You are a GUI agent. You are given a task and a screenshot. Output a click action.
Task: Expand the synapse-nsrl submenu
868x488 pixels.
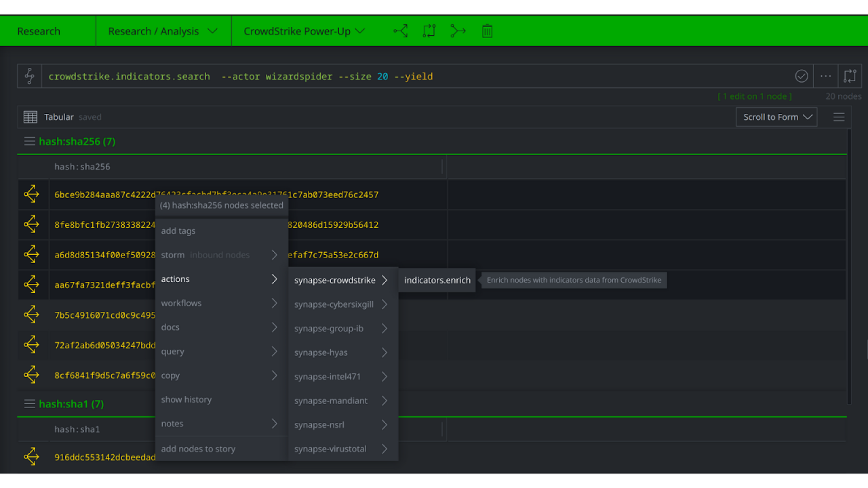[x=342, y=424]
